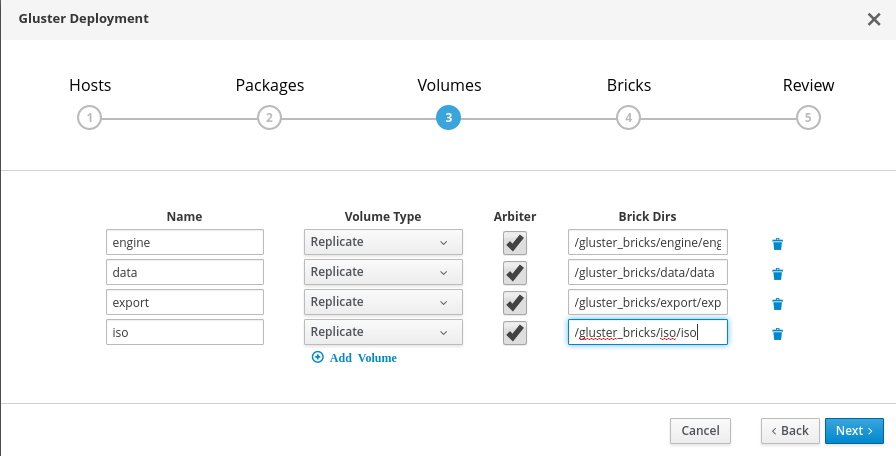Disable Arbiter for the iso volume

pyautogui.click(x=515, y=332)
